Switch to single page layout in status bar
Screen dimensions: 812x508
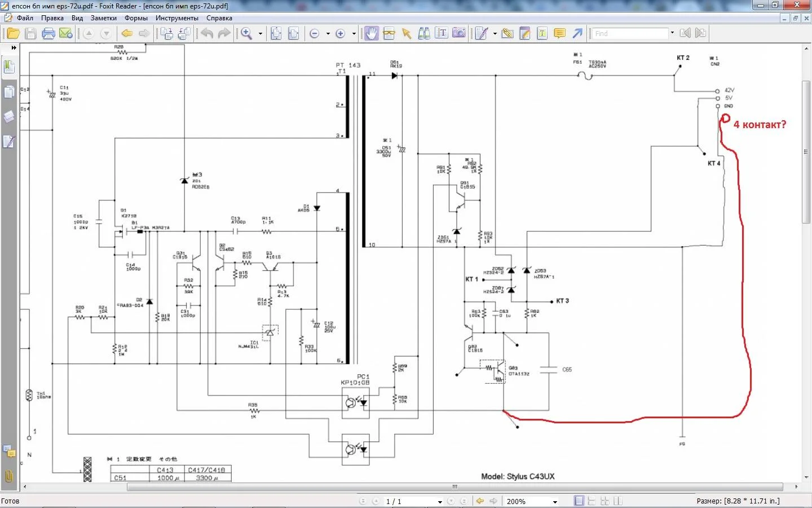coord(579,501)
